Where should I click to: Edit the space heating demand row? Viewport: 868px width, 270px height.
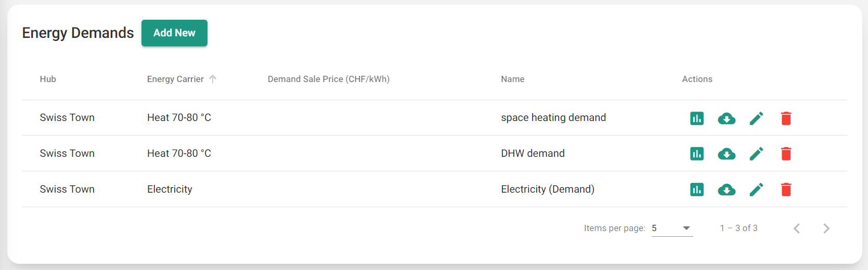tap(756, 118)
